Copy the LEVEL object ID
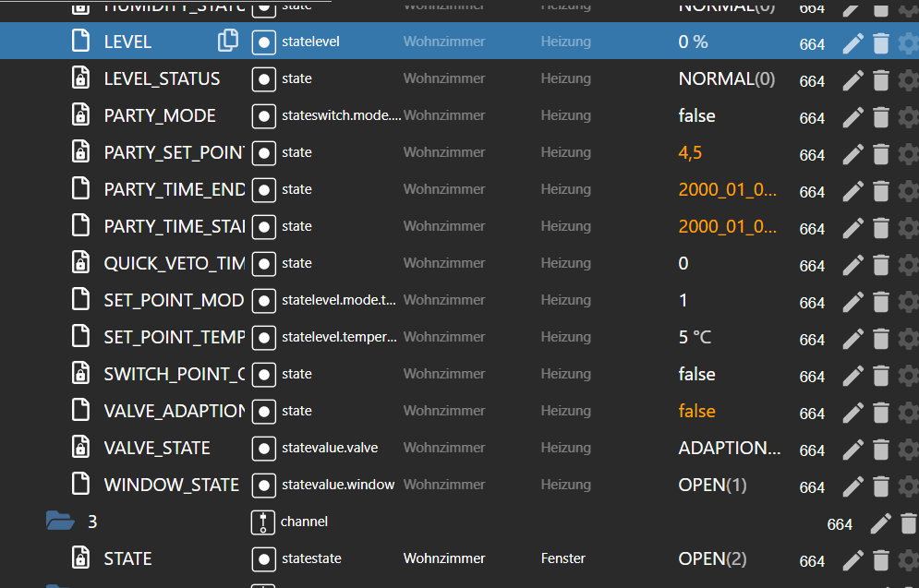Screen dimensions: 919x588 (x=227, y=41)
